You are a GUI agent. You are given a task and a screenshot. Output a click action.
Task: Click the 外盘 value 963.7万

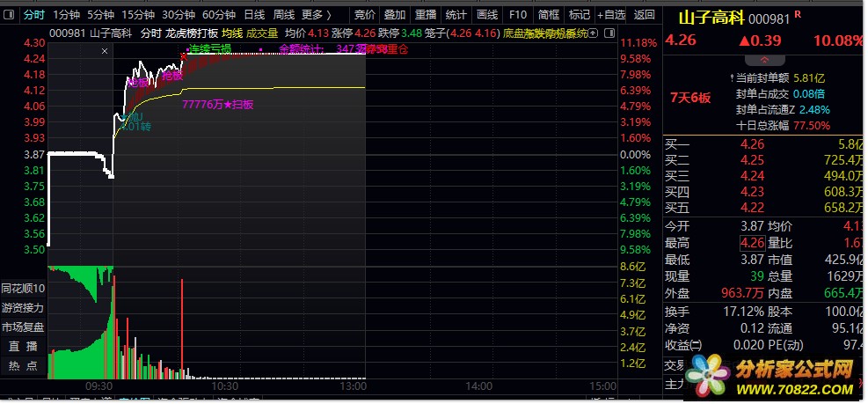point(743,292)
